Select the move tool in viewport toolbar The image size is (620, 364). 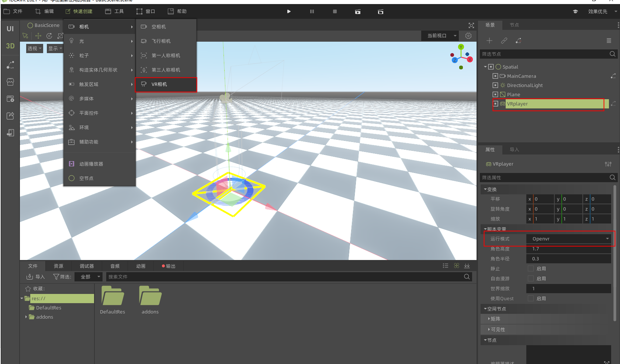(38, 36)
